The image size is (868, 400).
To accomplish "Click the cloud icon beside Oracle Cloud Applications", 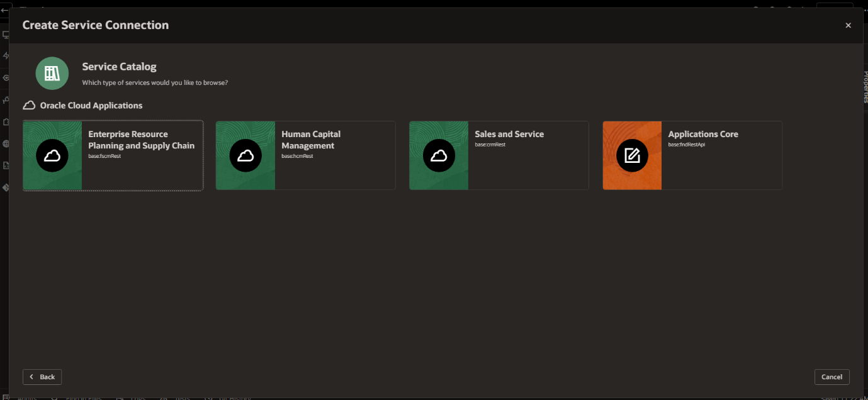I will click(29, 106).
